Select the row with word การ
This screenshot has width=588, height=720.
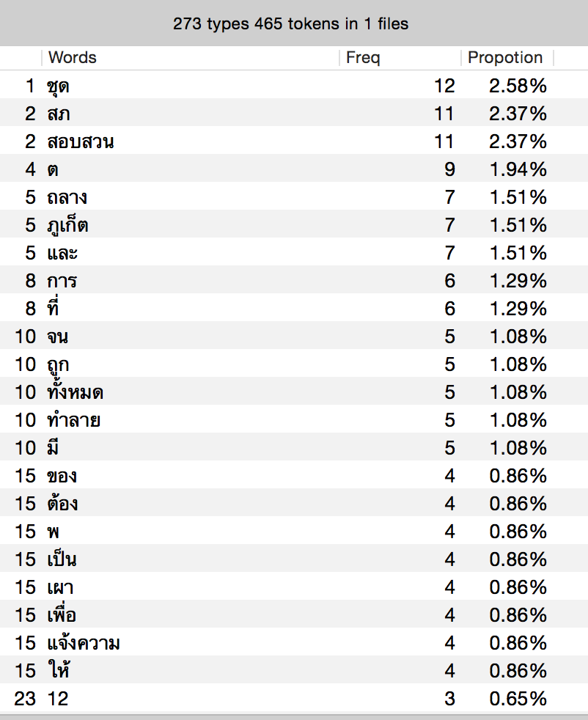(x=62, y=282)
